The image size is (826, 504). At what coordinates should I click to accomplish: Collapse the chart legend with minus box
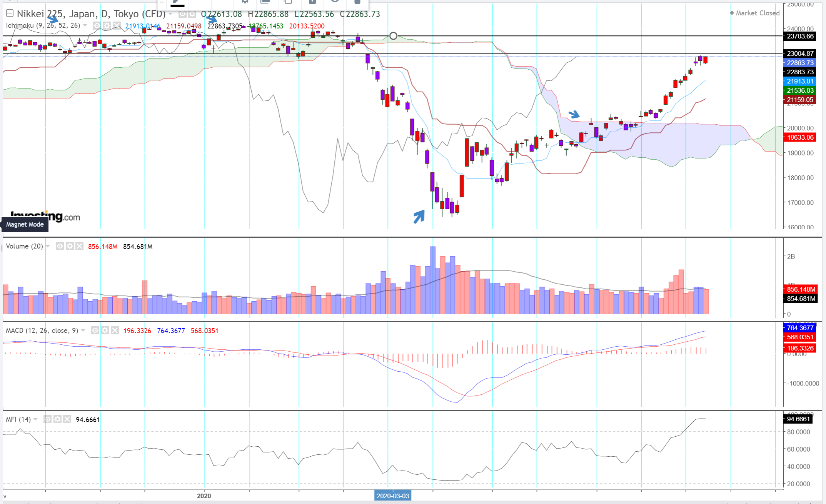click(10, 13)
